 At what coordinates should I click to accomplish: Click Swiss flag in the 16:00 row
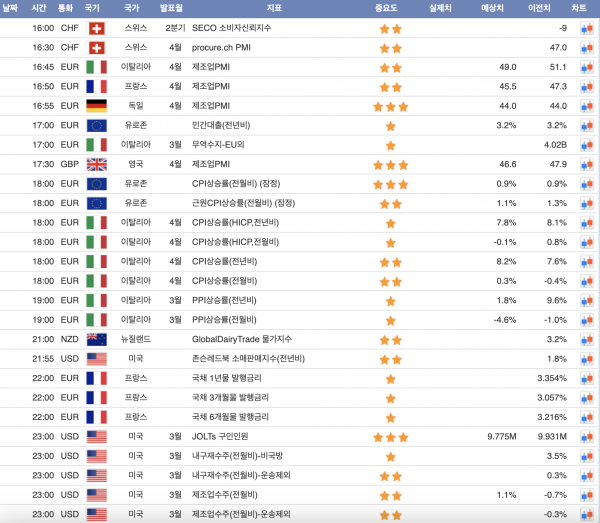tap(97, 29)
